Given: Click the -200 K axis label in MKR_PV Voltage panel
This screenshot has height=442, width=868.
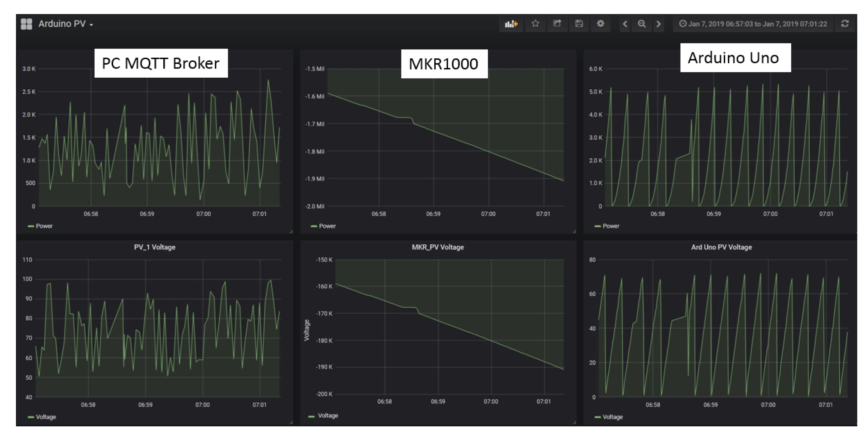Looking at the screenshot, I should (x=324, y=394).
